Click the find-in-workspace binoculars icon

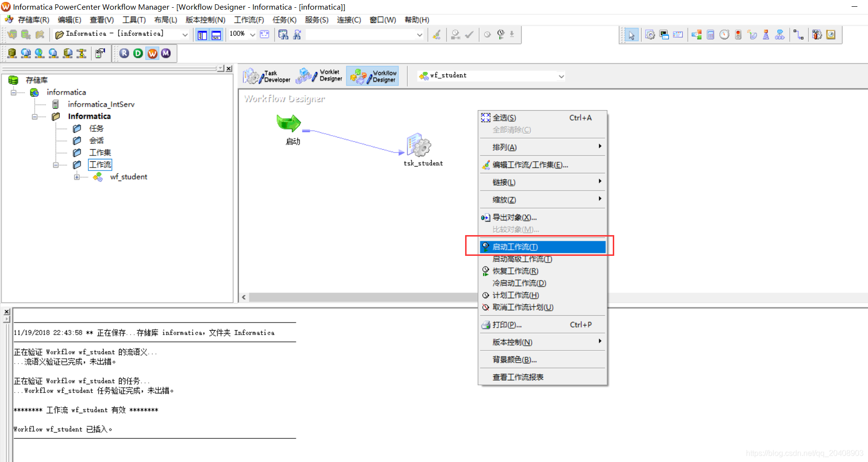[x=283, y=35]
